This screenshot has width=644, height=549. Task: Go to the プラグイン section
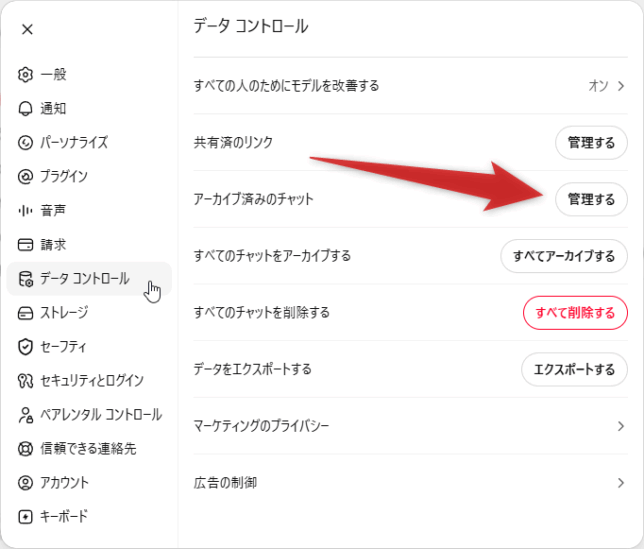pos(89,177)
